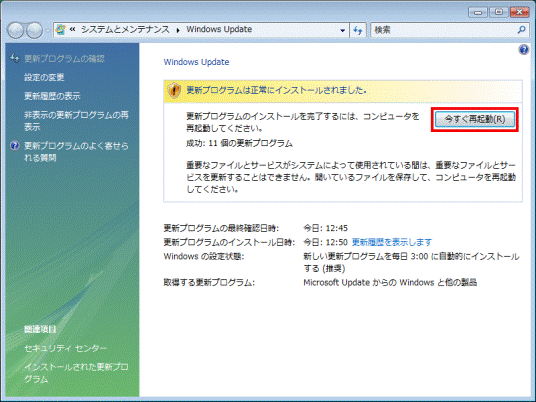Screen dimensions: 536x402
Task: Open 更新プログラムの確認 link
Action: pyautogui.click(x=64, y=59)
